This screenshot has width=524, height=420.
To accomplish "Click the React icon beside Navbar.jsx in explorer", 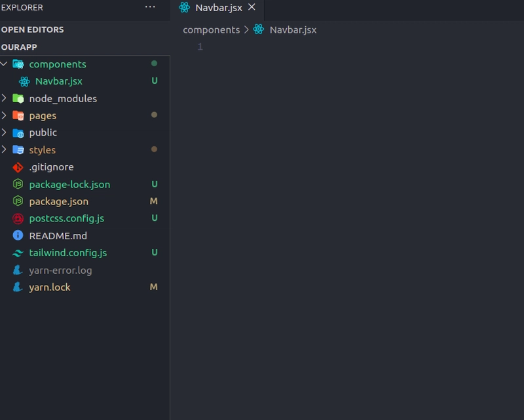I will pos(24,81).
